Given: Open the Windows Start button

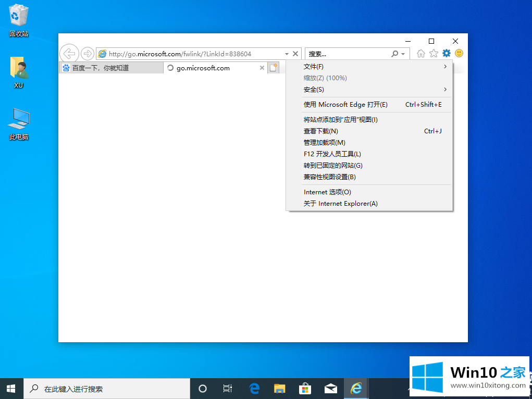Looking at the screenshot, I should tap(11, 389).
